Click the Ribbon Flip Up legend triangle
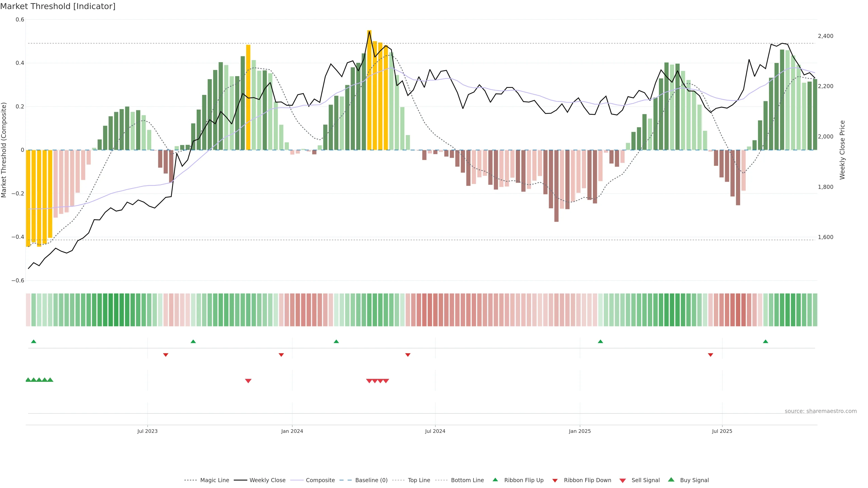 pyautogui.click(x=495, y=480)
